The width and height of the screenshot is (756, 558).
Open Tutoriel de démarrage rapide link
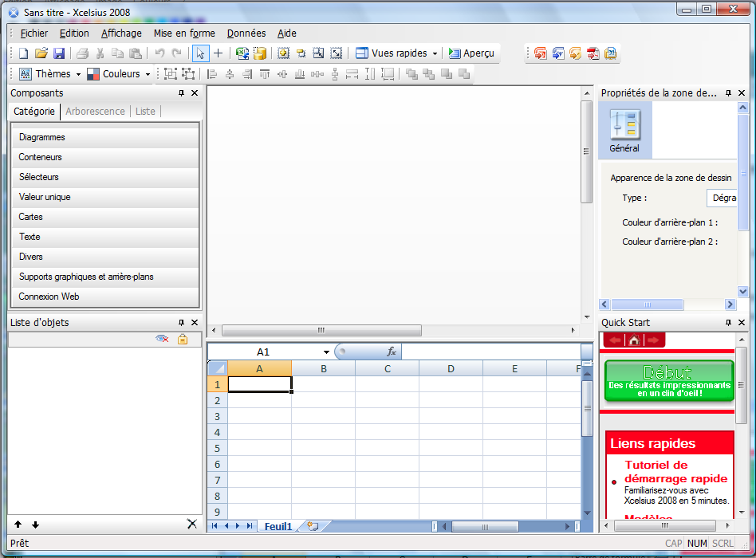(x=676, y=472)
